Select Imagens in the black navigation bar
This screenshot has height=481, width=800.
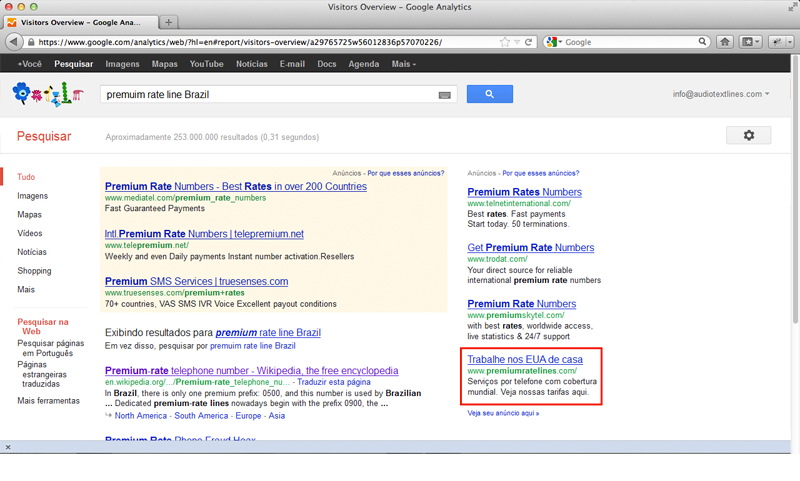[x=122, y=64]
